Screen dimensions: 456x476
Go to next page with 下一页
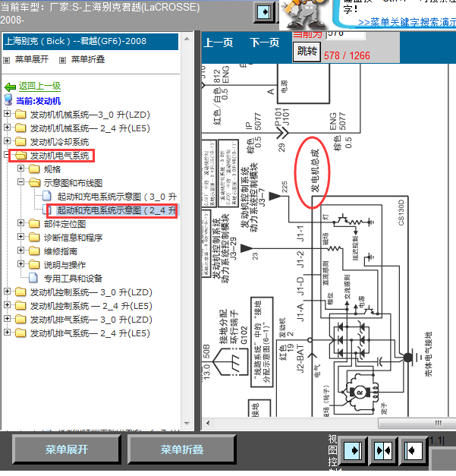265,43
